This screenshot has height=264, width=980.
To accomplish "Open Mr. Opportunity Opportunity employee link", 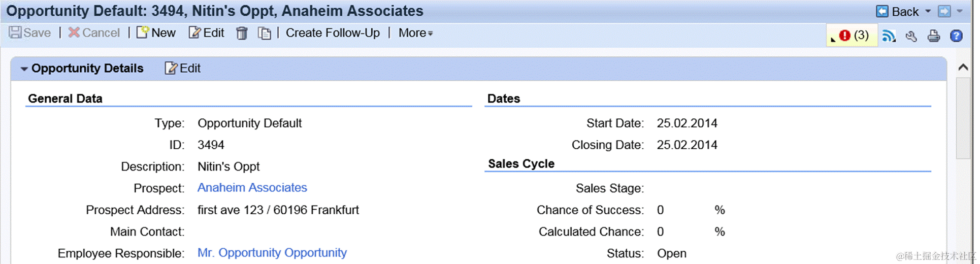I will pos(272,253).
